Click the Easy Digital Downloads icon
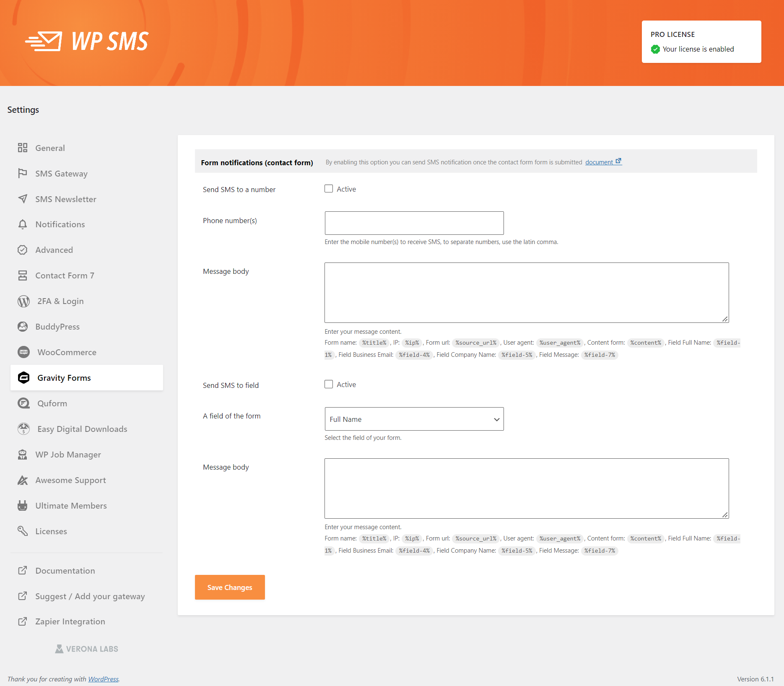 click(x=23, y=429)
